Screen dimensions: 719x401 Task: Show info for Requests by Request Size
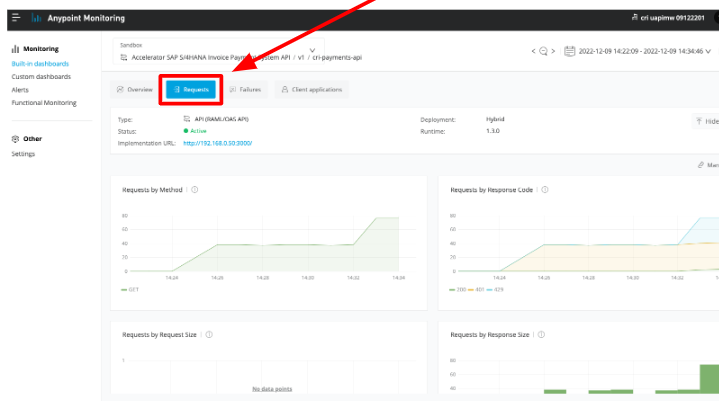coord(209,335)
